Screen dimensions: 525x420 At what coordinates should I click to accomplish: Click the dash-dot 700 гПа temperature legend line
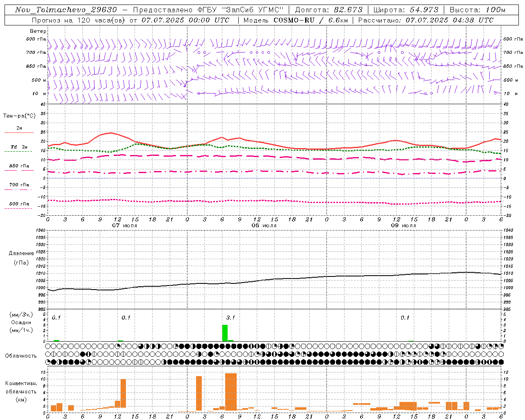coord(18,189)
